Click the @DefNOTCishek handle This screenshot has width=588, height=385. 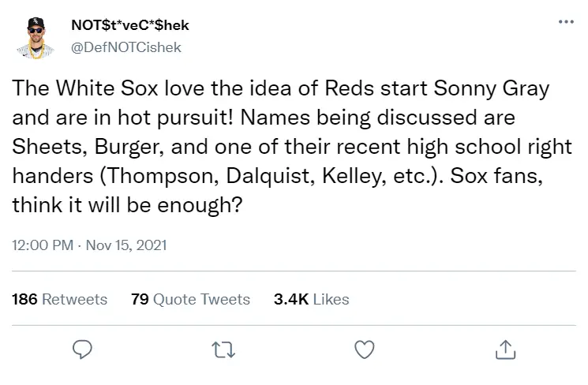(x=126, y=47)
